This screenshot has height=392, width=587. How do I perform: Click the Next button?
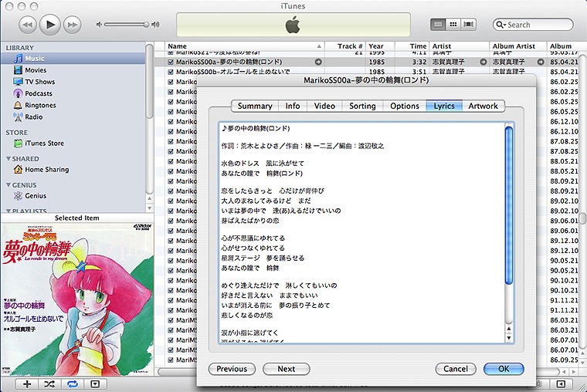pyautogui.click(x=287, y=369)
